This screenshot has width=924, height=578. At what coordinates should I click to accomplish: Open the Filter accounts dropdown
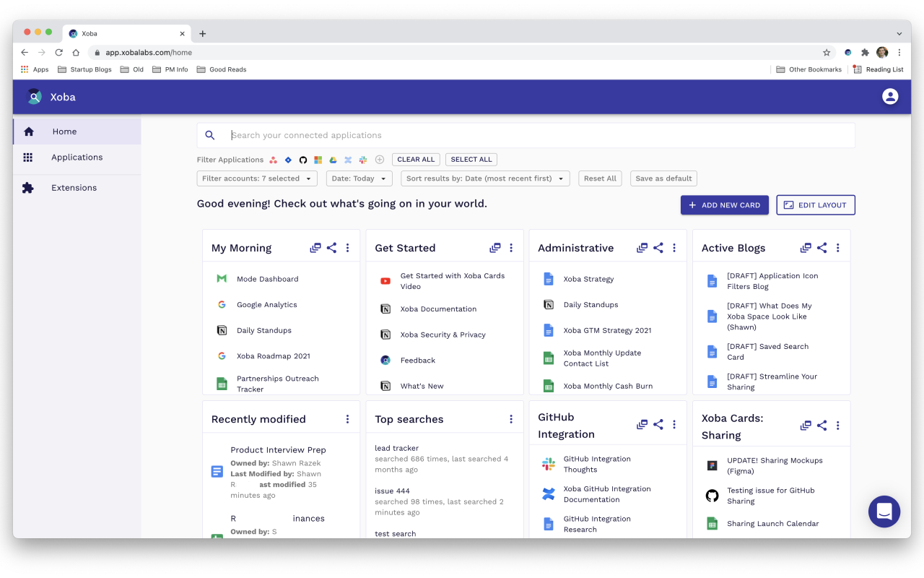pos(257,178)
